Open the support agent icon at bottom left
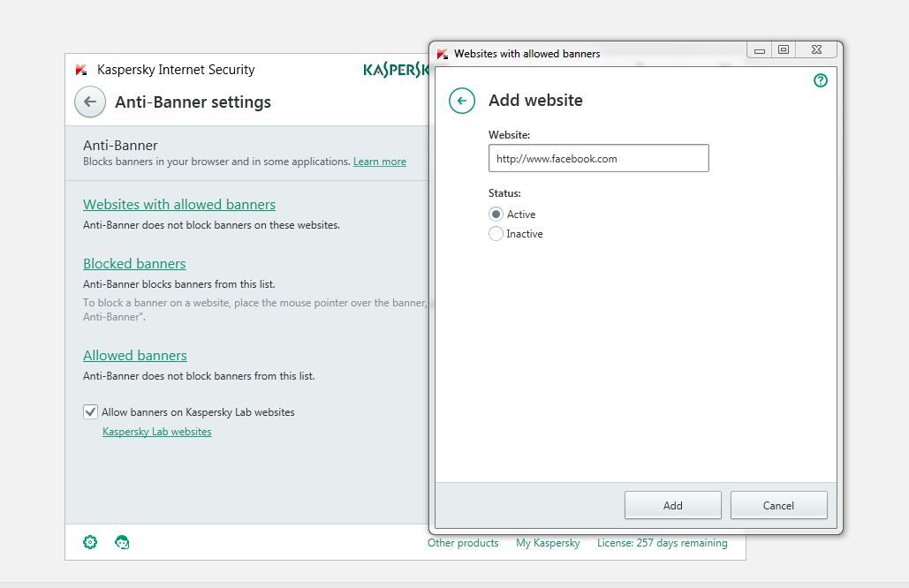 tap(122, 542)
